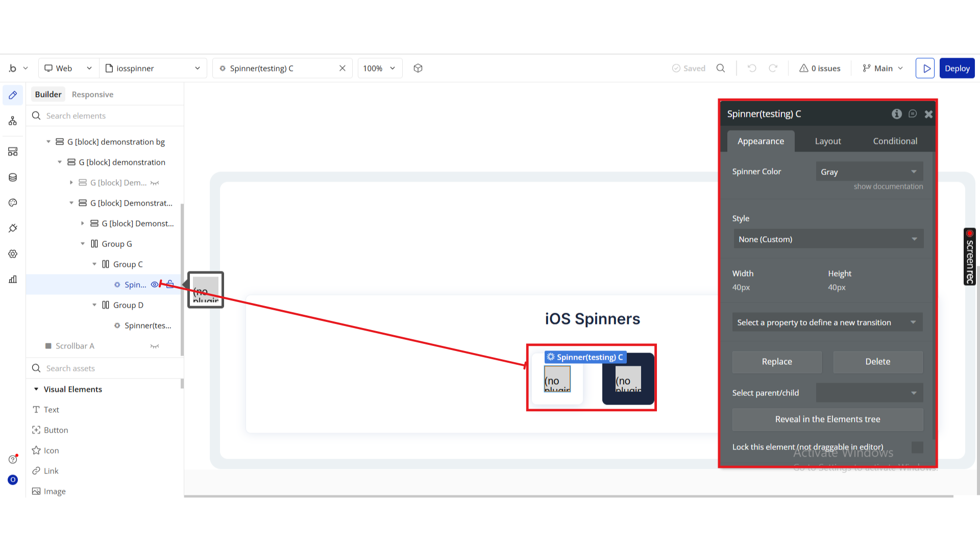Check Lock this element checkbox

click(x=917, y=447)
